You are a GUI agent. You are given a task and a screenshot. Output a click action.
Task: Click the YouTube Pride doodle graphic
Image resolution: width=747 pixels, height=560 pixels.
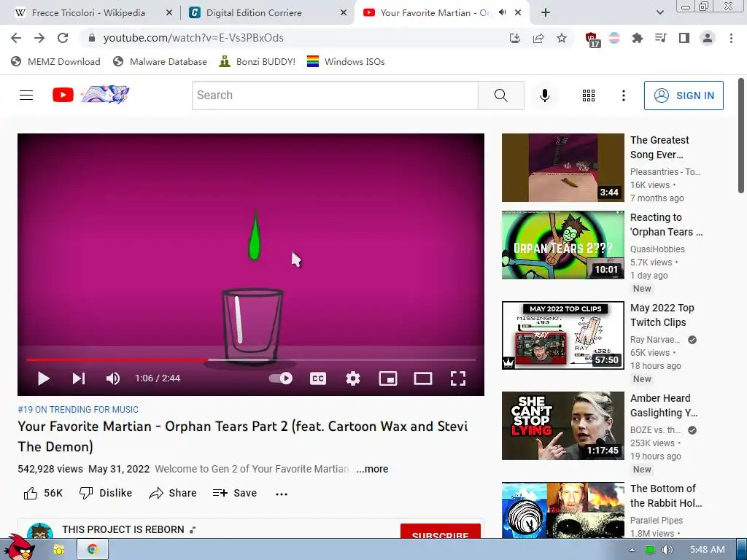[x=105, y=94]
